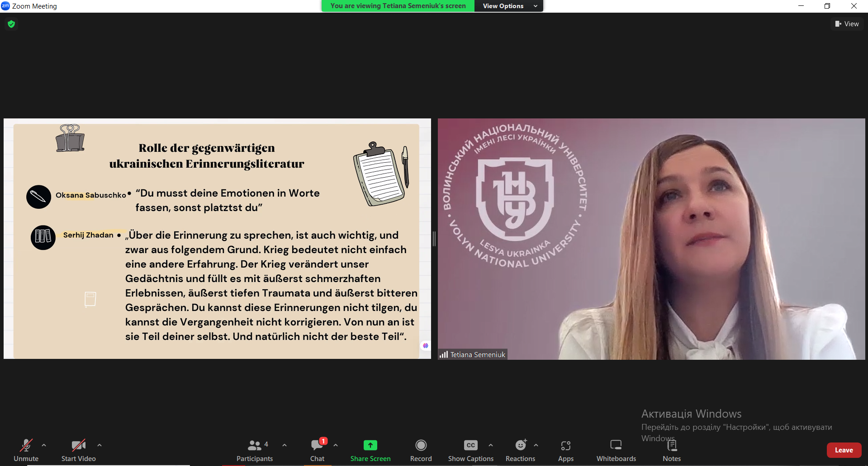Open the Reactions menu
This screenshot has height=466, width=868.
coord(520,450)
